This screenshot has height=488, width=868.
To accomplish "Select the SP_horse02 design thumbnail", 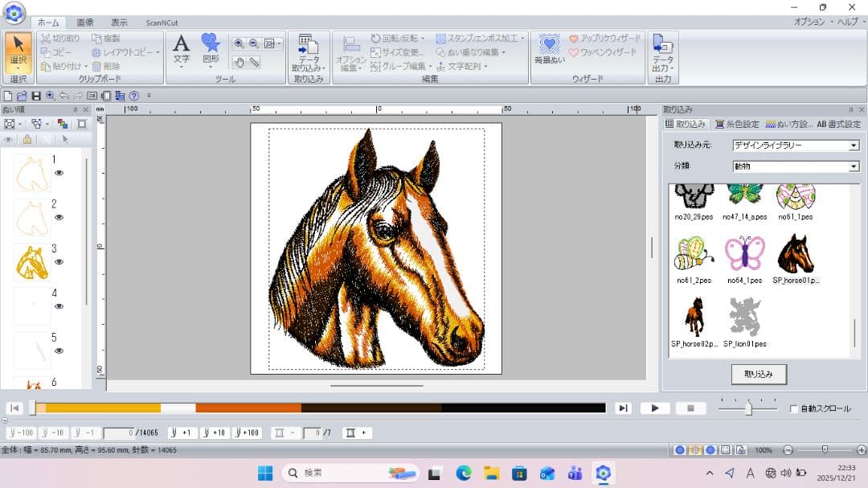I will tap(694, 318).
